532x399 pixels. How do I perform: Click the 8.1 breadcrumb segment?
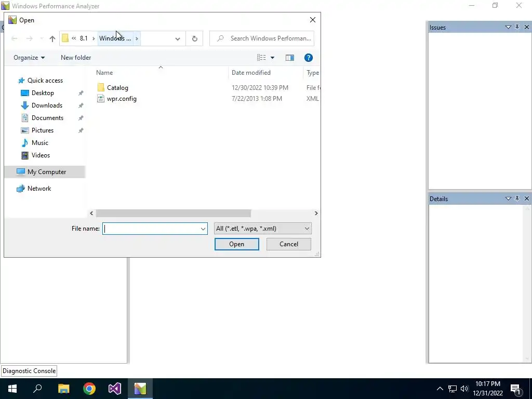pyautogui.click(x=84, y=38)
